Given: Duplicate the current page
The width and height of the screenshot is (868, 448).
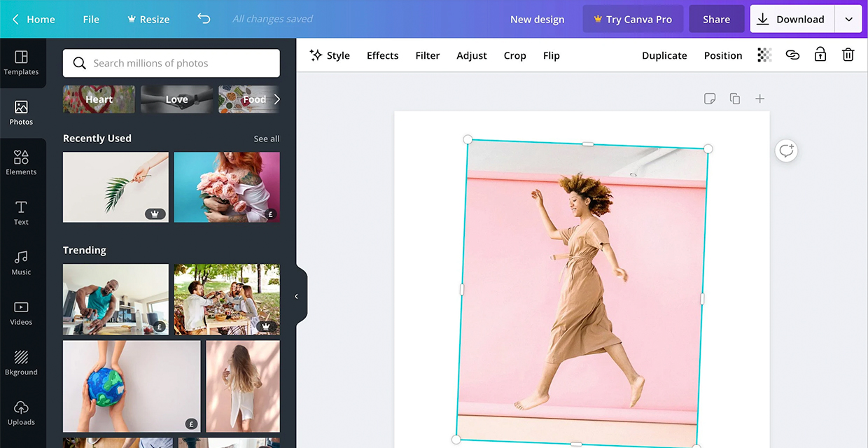Looking at the screenshot, I should point(735,98).
